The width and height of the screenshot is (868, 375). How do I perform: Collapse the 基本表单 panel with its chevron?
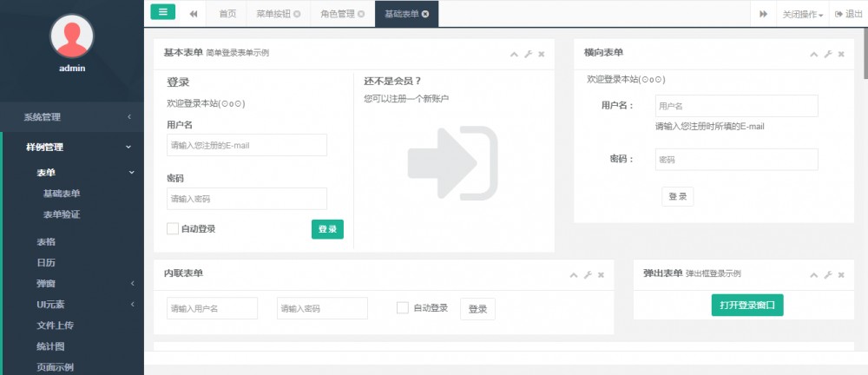[514, 54]
